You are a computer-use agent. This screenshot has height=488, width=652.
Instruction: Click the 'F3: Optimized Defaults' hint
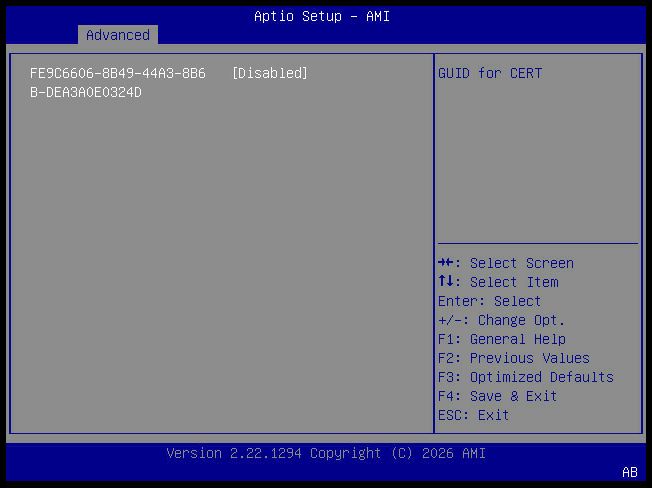click(x=526, y=377)
